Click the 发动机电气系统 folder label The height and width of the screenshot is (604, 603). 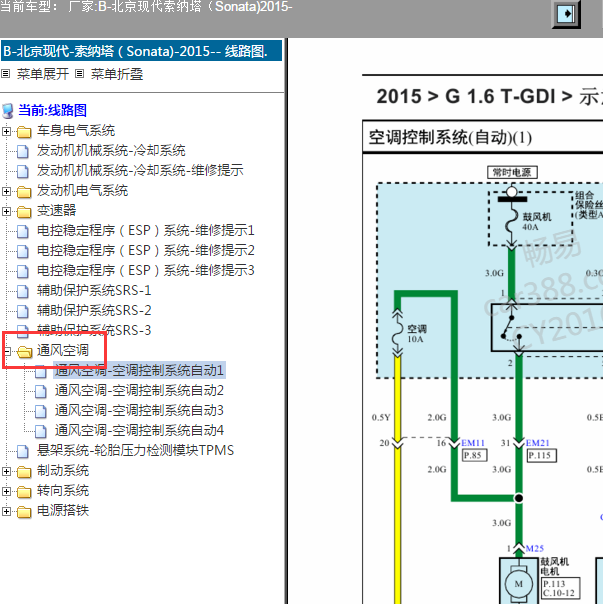[x=82, y=191]
